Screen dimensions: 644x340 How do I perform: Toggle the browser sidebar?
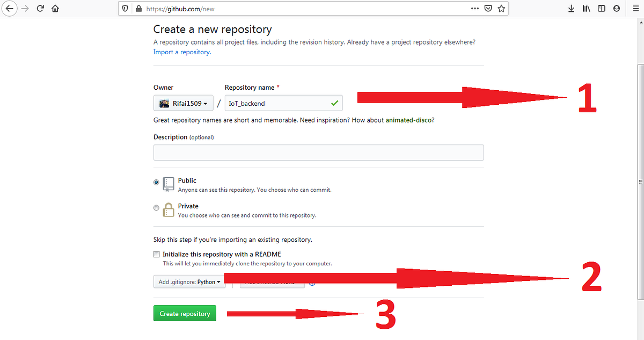[601, 8]
